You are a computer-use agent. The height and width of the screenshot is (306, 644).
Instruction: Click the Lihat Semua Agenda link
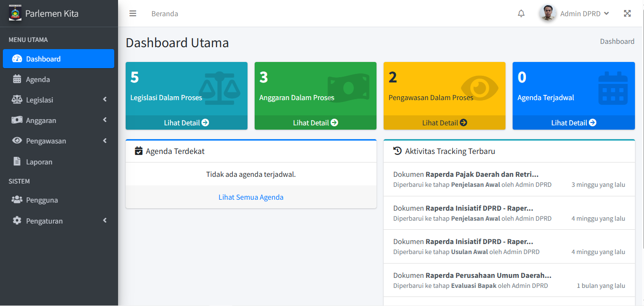pos(251,197)
